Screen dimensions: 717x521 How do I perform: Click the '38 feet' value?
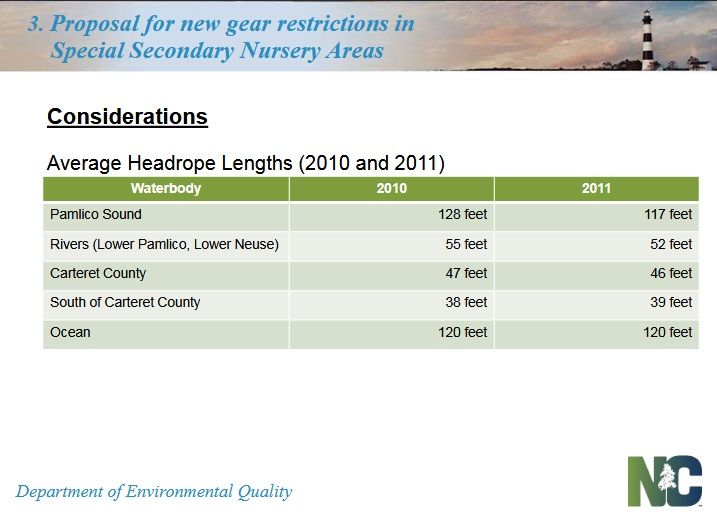(x=466, y=302)
